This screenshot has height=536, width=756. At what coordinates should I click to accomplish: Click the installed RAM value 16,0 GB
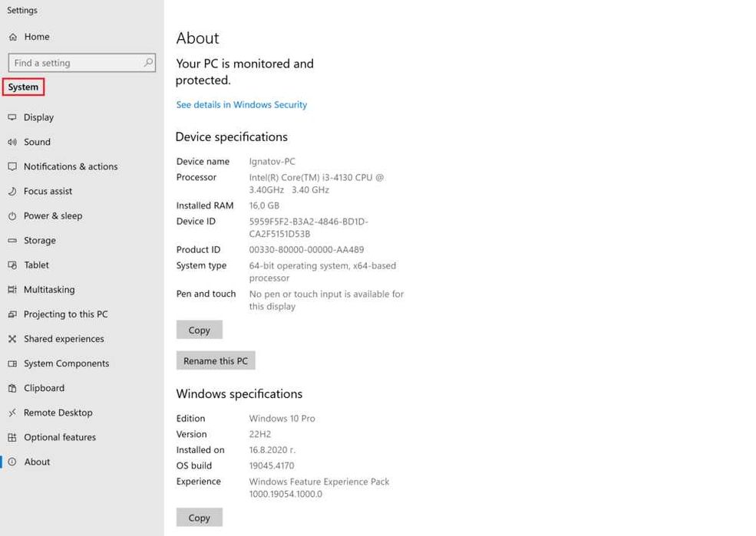264,206
